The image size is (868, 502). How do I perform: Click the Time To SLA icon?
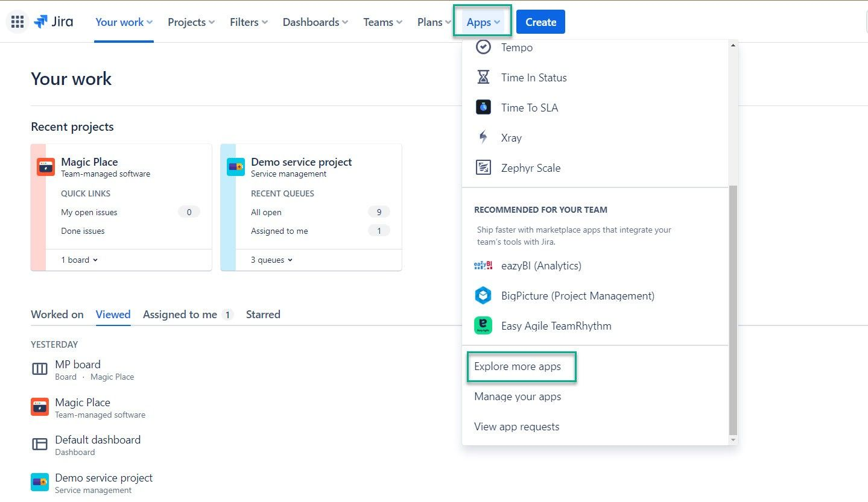483,107
